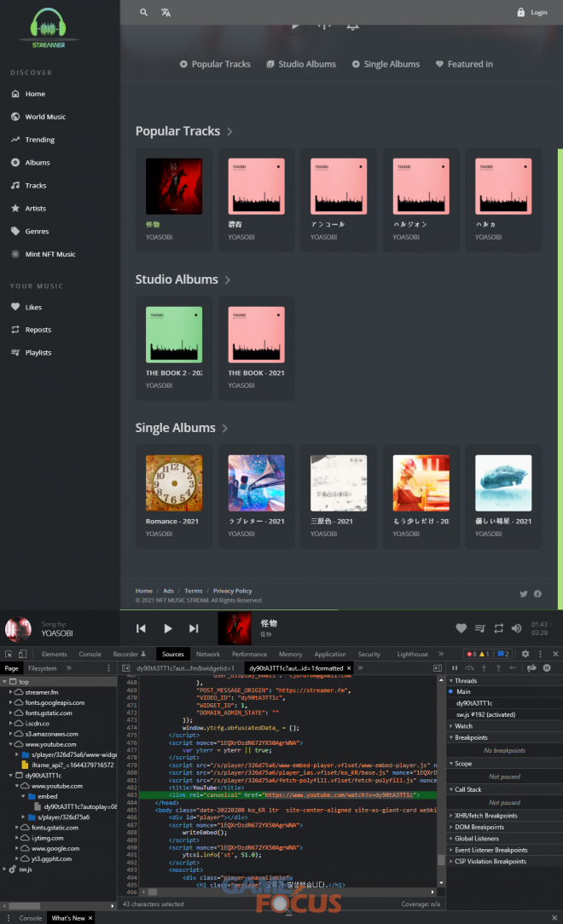Open DevTools customize menu (three dots)
The image size is (563, 924).
540,654
